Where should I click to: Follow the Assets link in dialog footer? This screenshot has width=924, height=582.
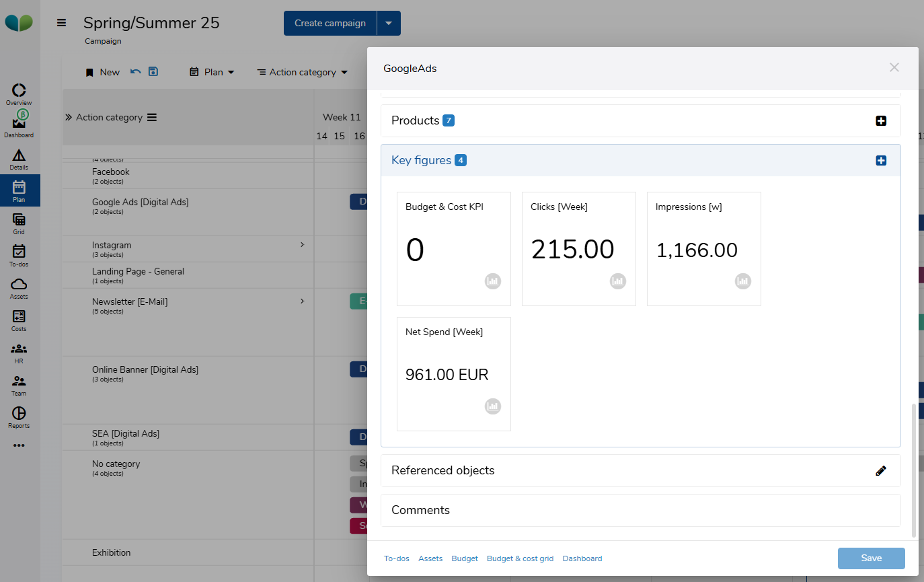pos(430,558)
